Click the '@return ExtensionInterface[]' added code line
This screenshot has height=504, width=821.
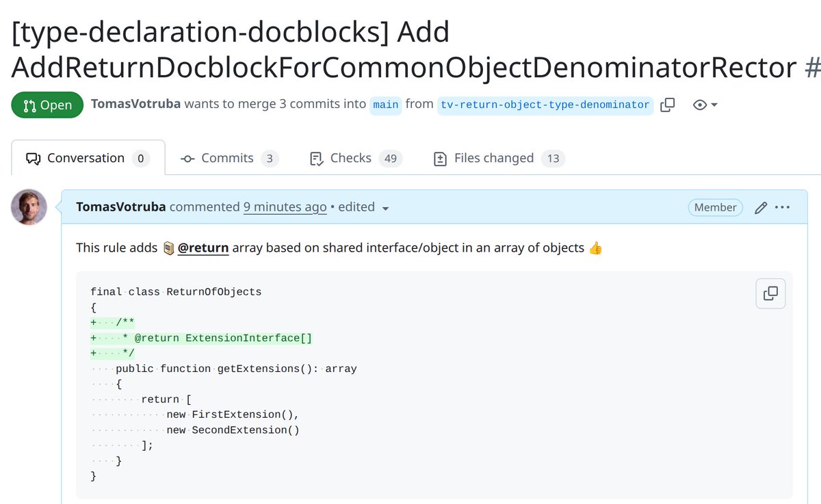[x=202, y=338]
